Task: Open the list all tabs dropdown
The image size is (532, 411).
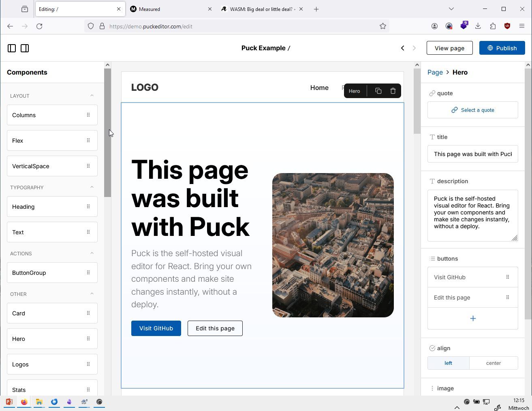Action: click(x=451, y=9)
